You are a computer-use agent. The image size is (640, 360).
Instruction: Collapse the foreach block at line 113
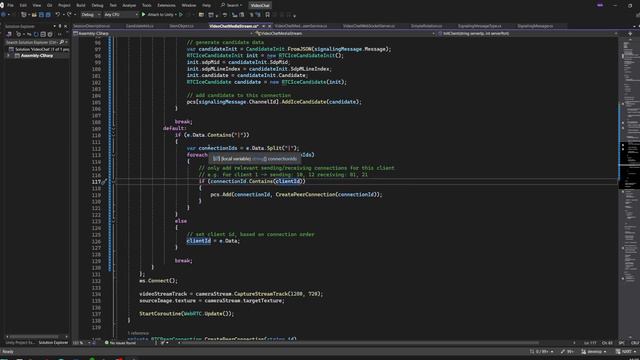pos(113,155)
